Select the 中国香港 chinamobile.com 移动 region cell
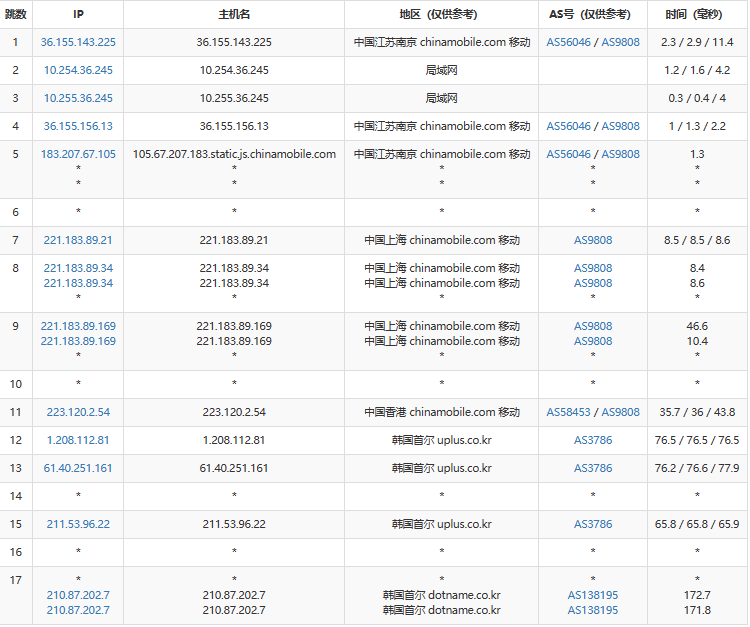Screen dimensions: 750x627 click(x=441, y=412)
